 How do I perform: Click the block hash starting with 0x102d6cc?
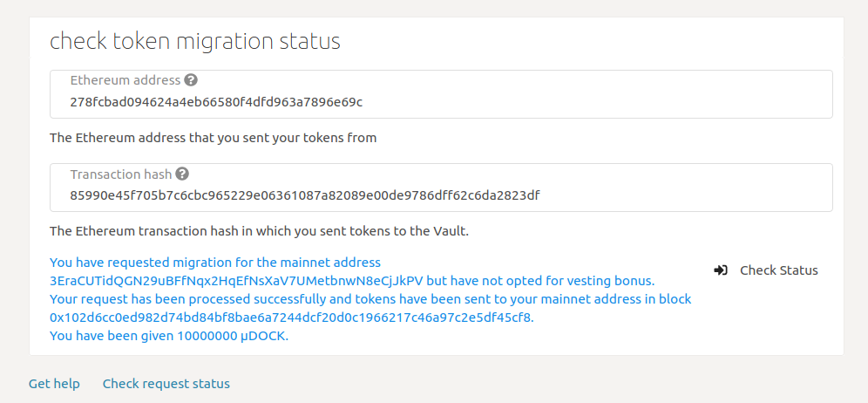coord(290,318)
